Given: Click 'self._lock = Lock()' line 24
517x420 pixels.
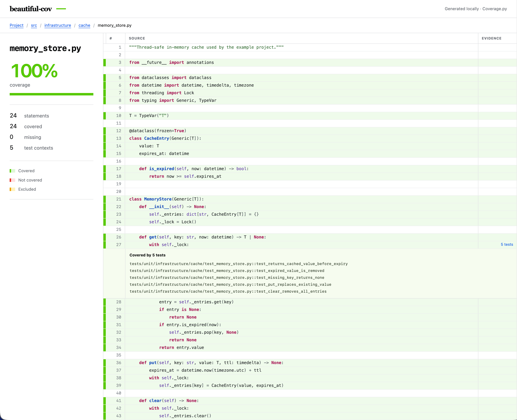Looking at the screenshot, I should (x=173, y=222).
